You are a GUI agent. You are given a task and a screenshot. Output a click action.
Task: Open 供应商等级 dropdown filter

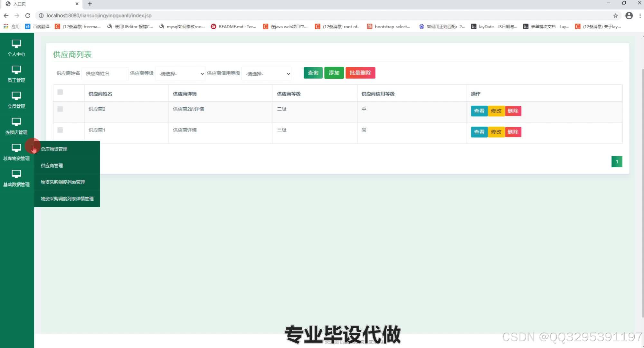pyautogui.click(x=180, y=73)
